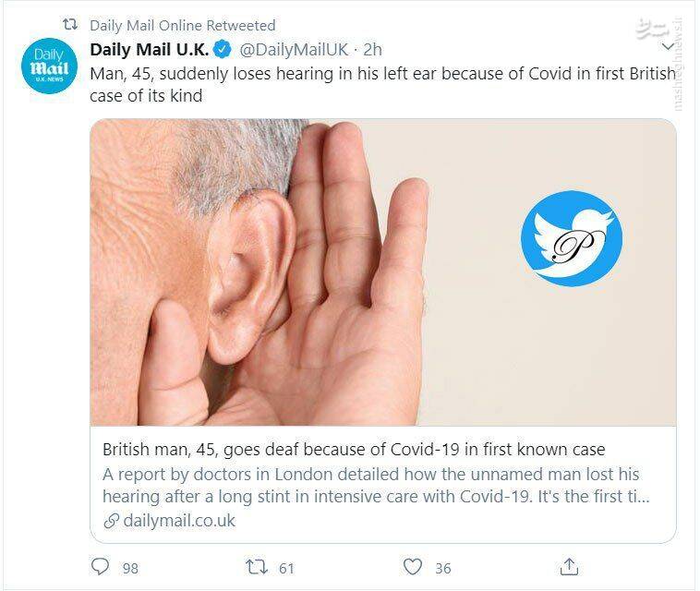
Task: Open the Daily Mail U.K. account name
Action: click(x=149, y=49)
